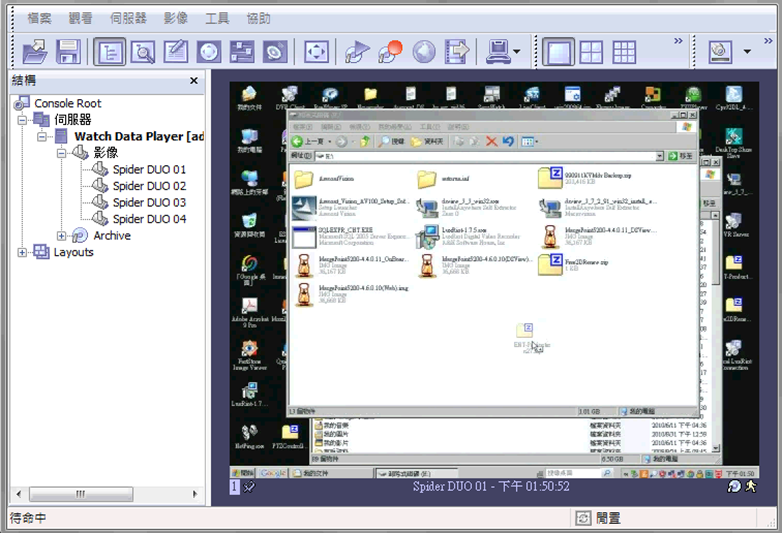The width and height of the screenshot is (782, 533).
Task: Open the computer icon dropdown arrow
Action: tap(517, 52)
